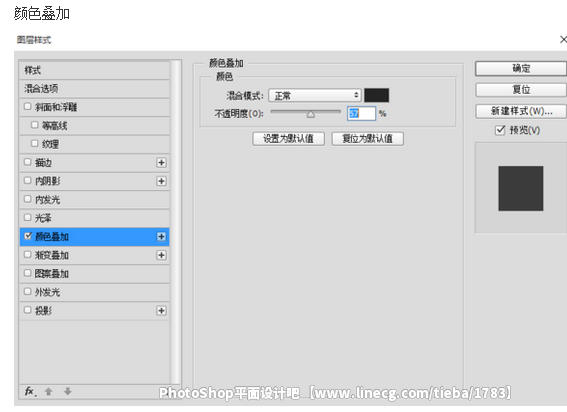This screenshot has width=567, height=412.
Task: Open the 外发光 settings row
Action: point(94,292)
